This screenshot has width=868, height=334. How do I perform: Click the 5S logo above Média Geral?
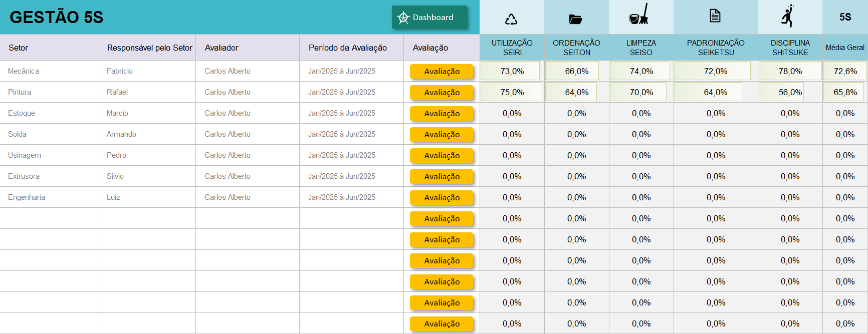click(x=845, y=17)
